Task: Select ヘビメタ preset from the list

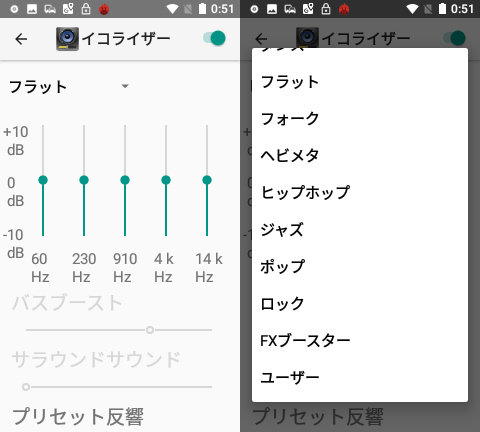Action: pos(360,156)
